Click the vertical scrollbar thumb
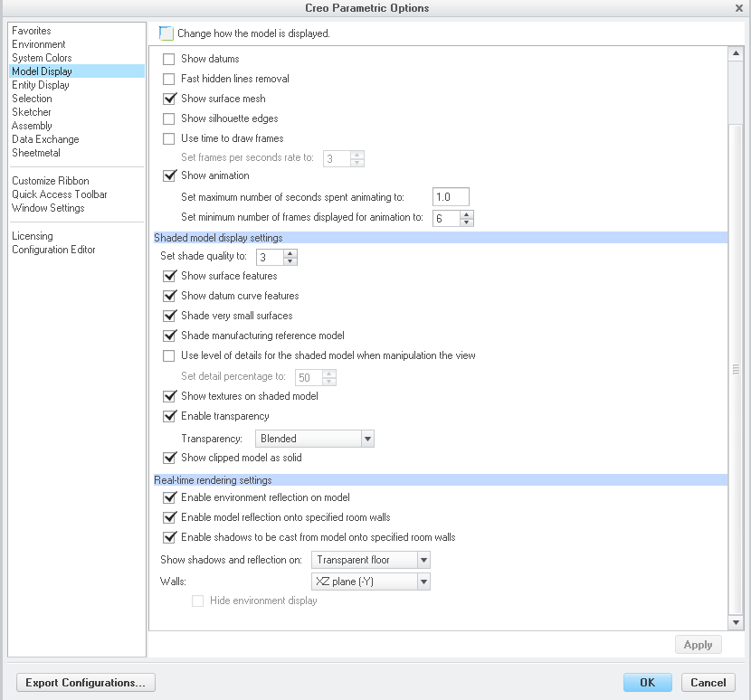This screenshot has width=751, height=700. coord(736,369)
